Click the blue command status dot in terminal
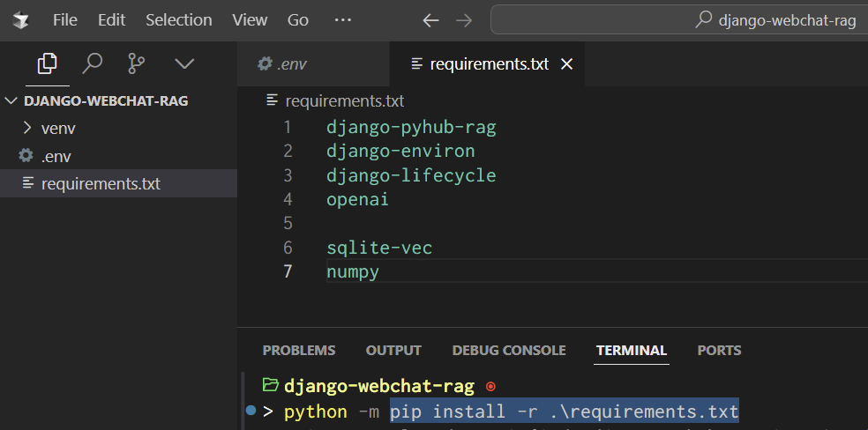This screenshot has height=430, width=868. click(x=251, y=411)
